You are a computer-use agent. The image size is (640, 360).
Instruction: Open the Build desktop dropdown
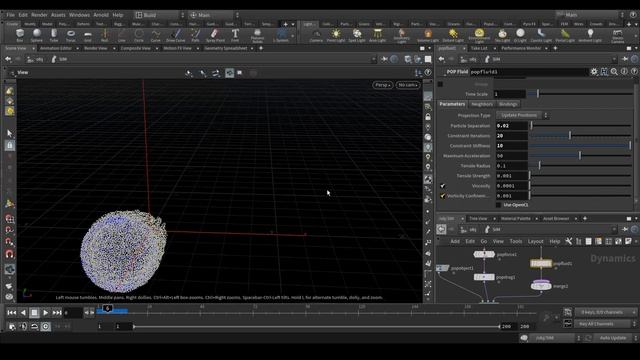pos(159,15)
